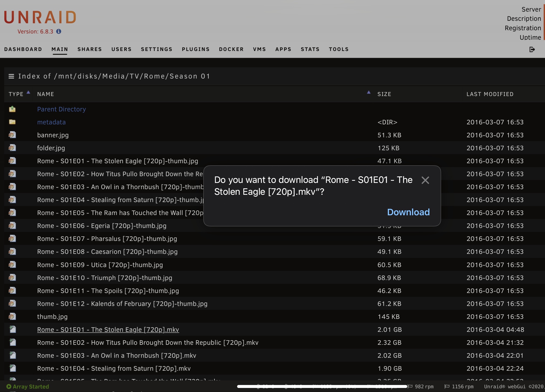The width and height of the screenshot is (545, 392).
Task: Sort the list by Type column arrow
Action: (28, 93)
